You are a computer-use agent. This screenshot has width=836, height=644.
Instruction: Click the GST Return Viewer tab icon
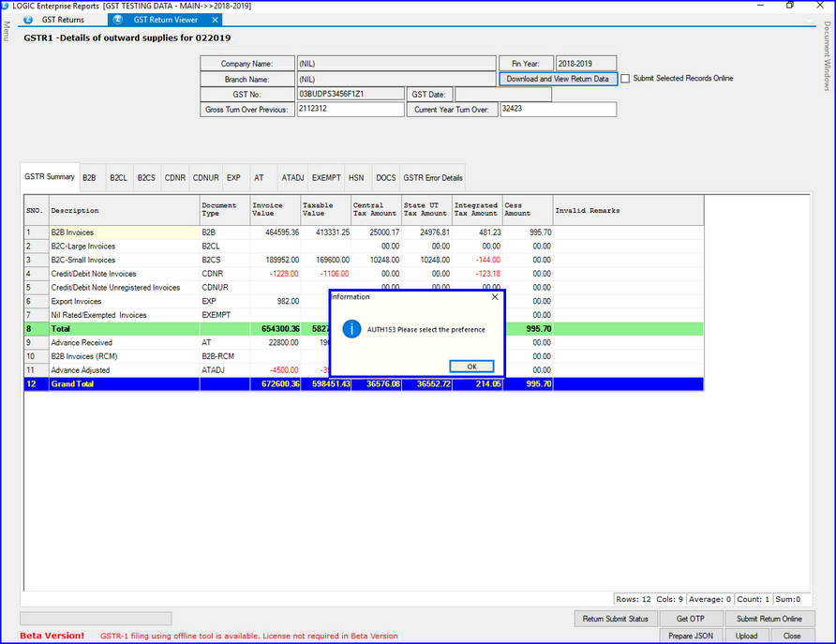click(118, 20)
